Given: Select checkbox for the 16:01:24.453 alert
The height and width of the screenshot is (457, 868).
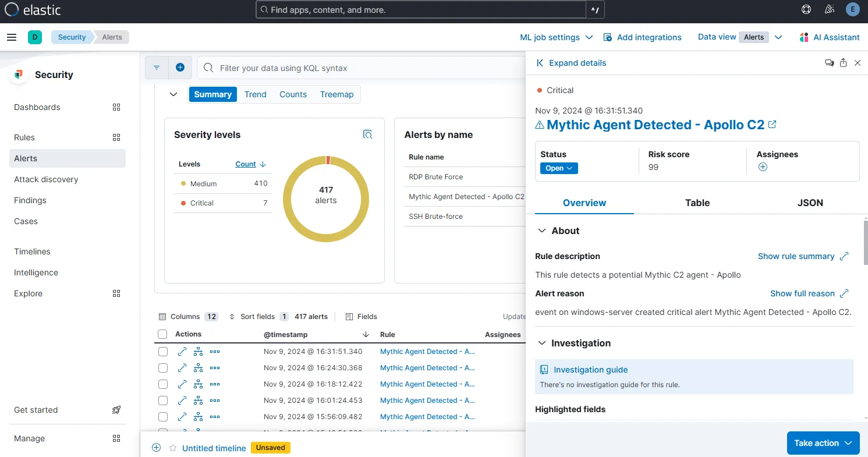Looking at the screenshot, I should click(x=163, y=401).
